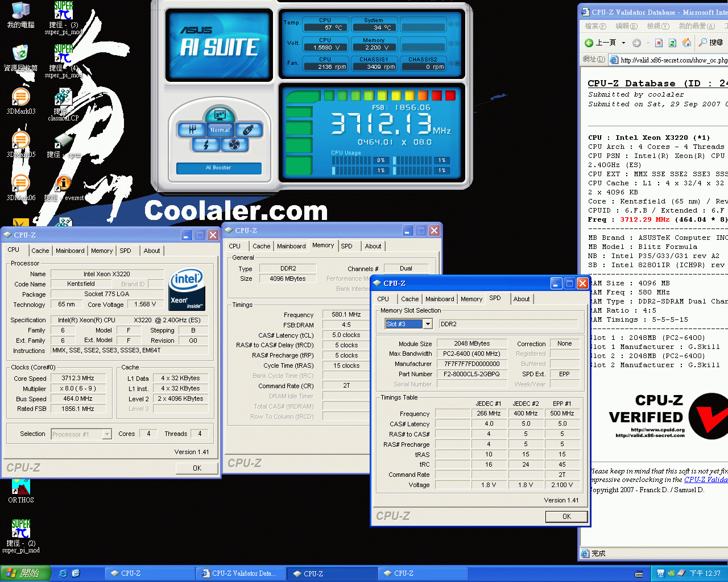This screenshot has width=728, height=582.
Task: Open the 編輯(E) menu in Internet Explorer
Action: pyautogui.click(x=626, y=26)
